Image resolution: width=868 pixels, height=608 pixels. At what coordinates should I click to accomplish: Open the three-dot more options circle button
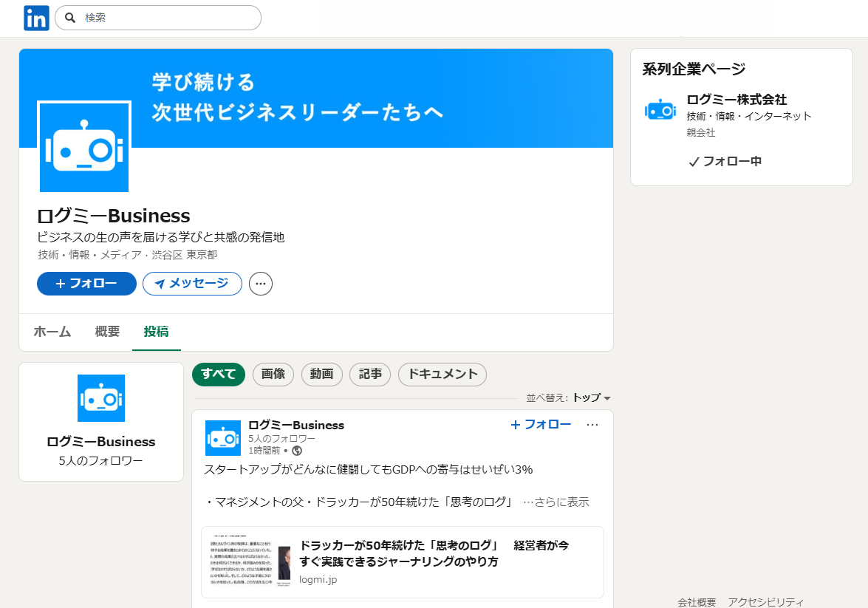tap(261, 284)
